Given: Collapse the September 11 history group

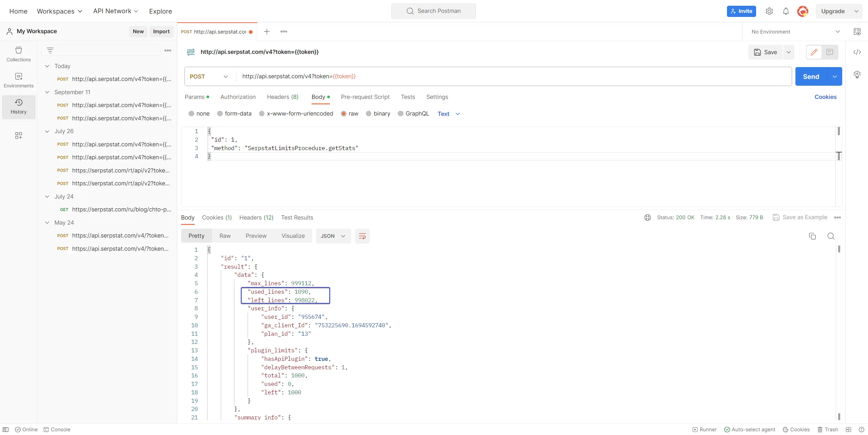Looking at the screenshot, I should 47,92.
